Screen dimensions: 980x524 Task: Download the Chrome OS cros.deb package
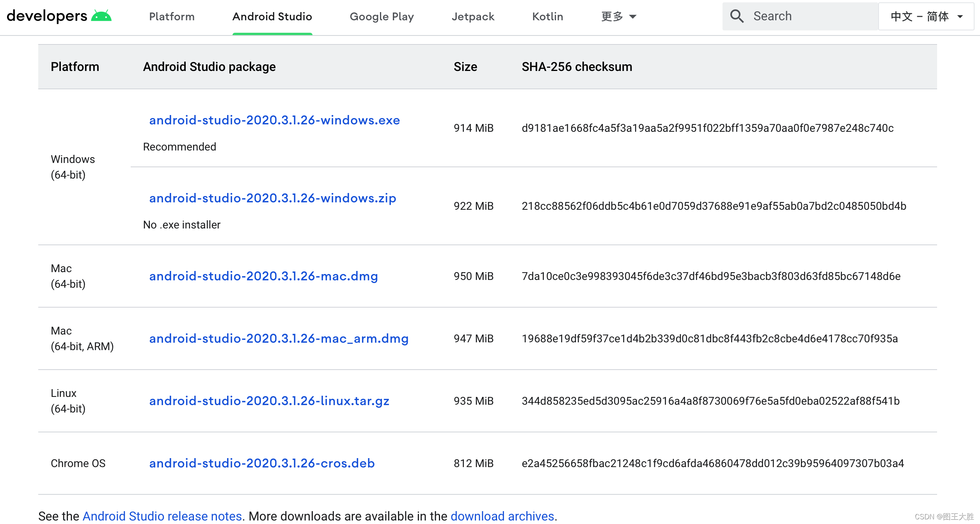262,463
